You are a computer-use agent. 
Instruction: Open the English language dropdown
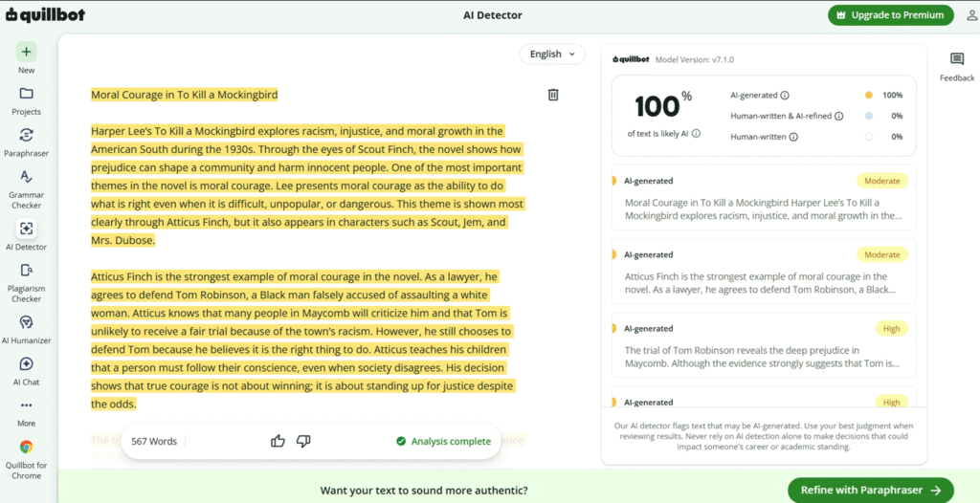coord(552,55)
